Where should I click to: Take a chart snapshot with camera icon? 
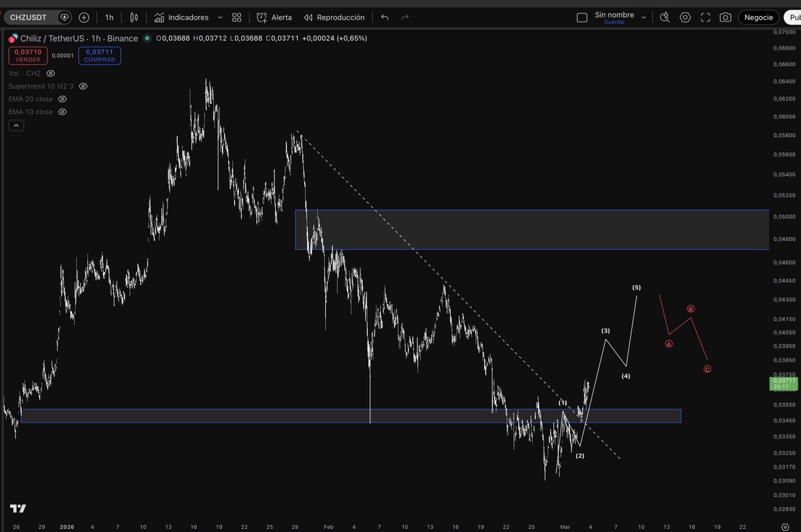pyautogui.click(x=726, y=17)
